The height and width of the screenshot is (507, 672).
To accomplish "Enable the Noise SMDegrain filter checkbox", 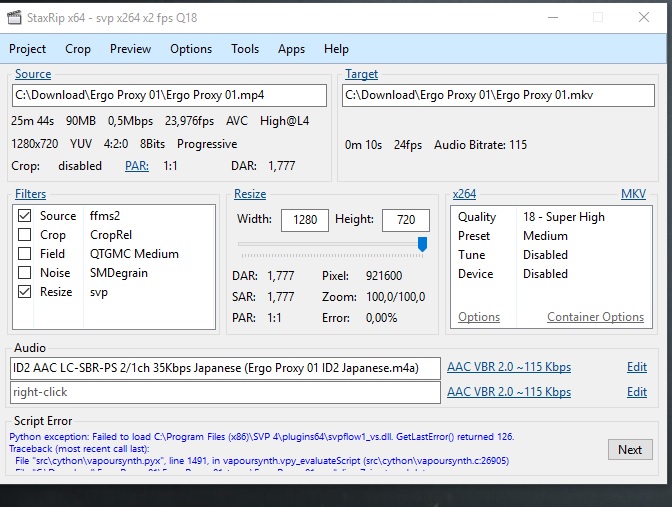I will tap(25, 273).
